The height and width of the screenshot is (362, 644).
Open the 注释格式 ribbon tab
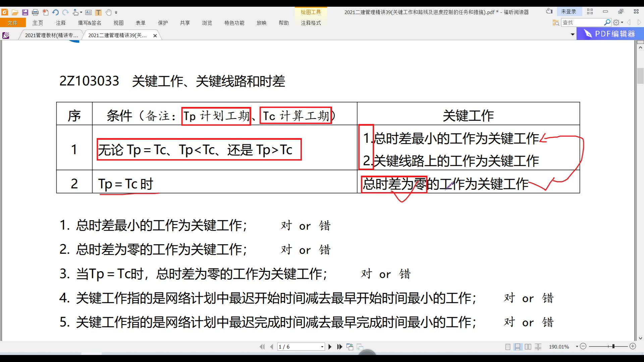coord(311,23)
